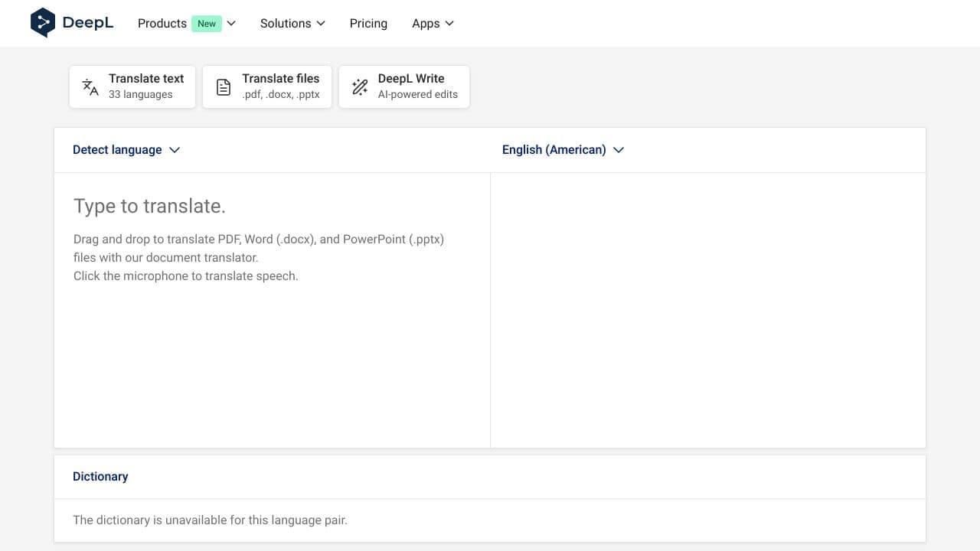Select the Translate files tab
Viewport: 980px width, 551px height.
267,86
